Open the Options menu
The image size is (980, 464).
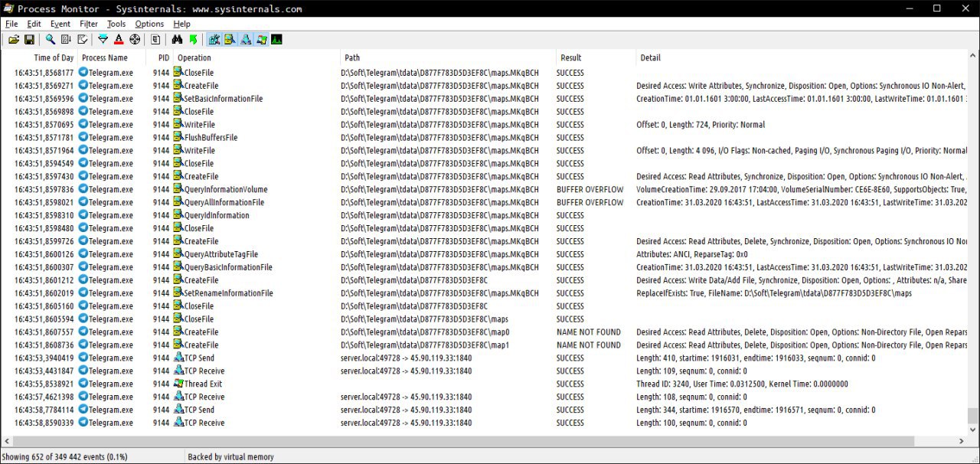coord(149,24)
